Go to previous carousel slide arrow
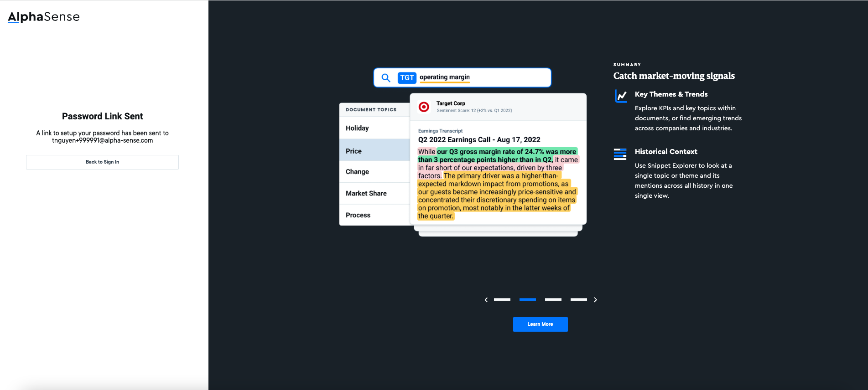This screenshot has height=390, width=868. coord(486,300)
